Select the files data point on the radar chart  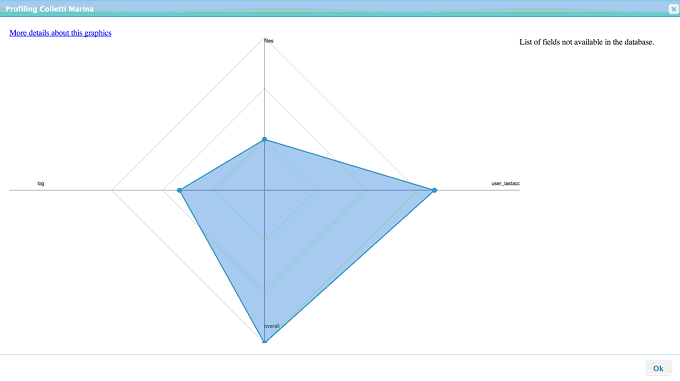[x=265, y=140]
